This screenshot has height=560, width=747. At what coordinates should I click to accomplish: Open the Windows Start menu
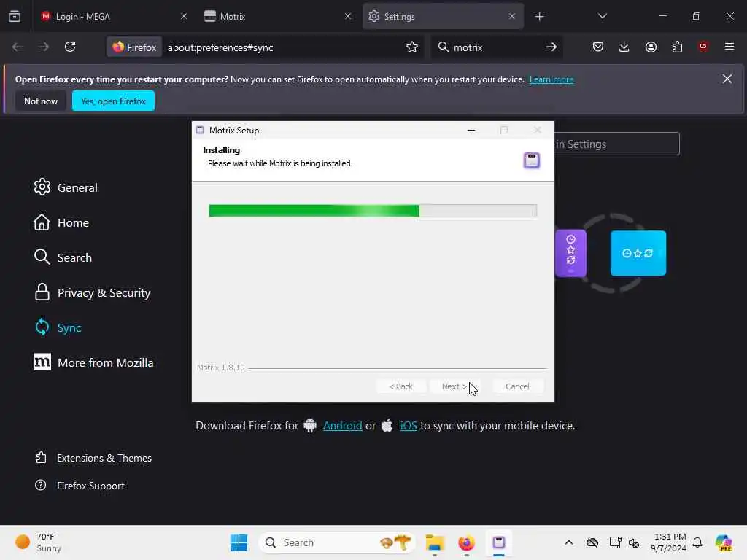click(239, 542)
